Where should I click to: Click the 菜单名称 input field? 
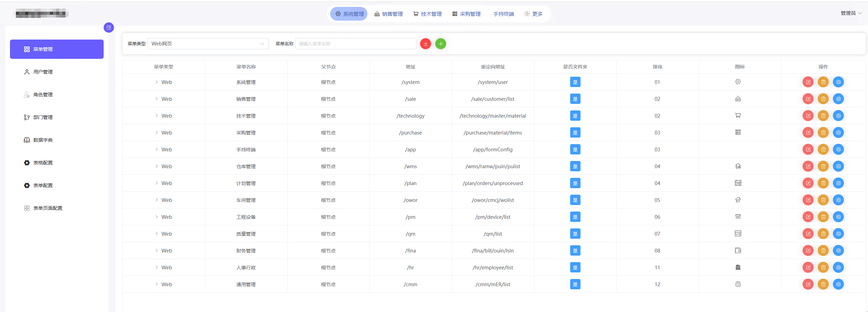356,44
